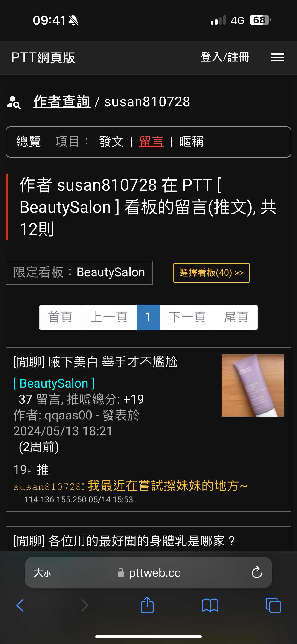Tap the author search icon
This screenshot has width=297, height=644.
14,102
